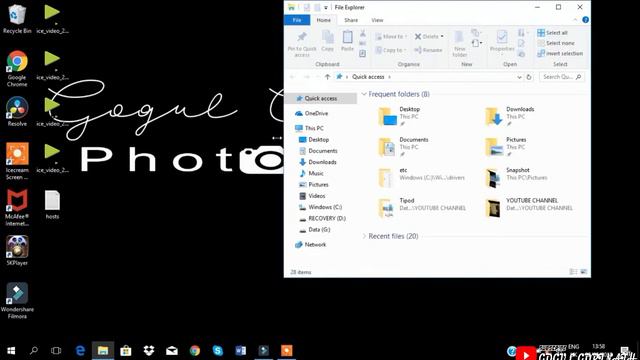Open the Tipod frequent folder
This screenshot has height=360, width=640.
(x=422, y=208)
